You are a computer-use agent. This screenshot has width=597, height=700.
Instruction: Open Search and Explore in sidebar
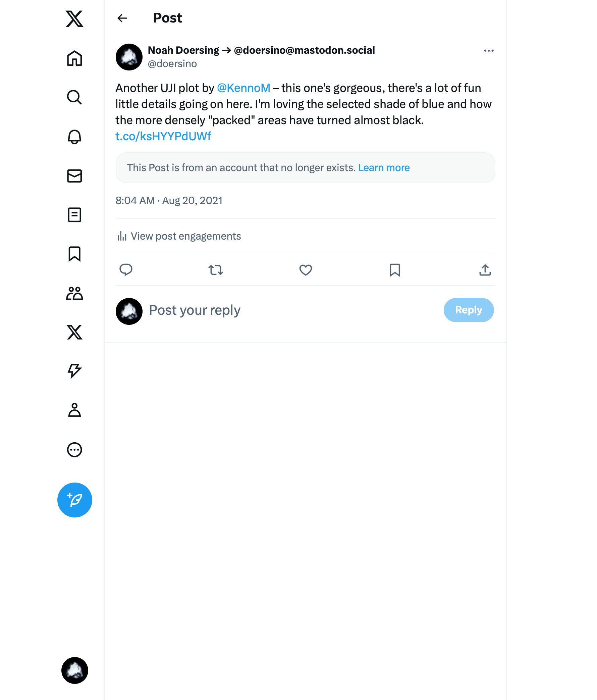74,97
